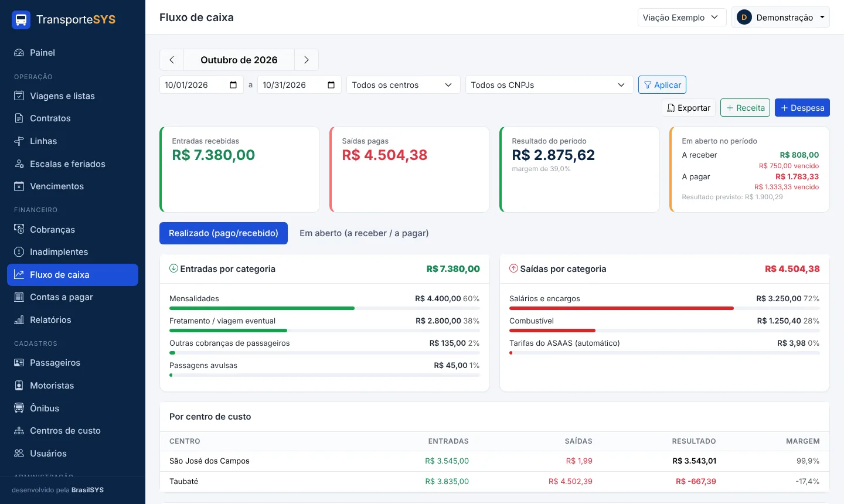Image resolution: width=844 pixels, height=504 pixels.
Task: Open Painel from the sidebar
Action: 73,53
